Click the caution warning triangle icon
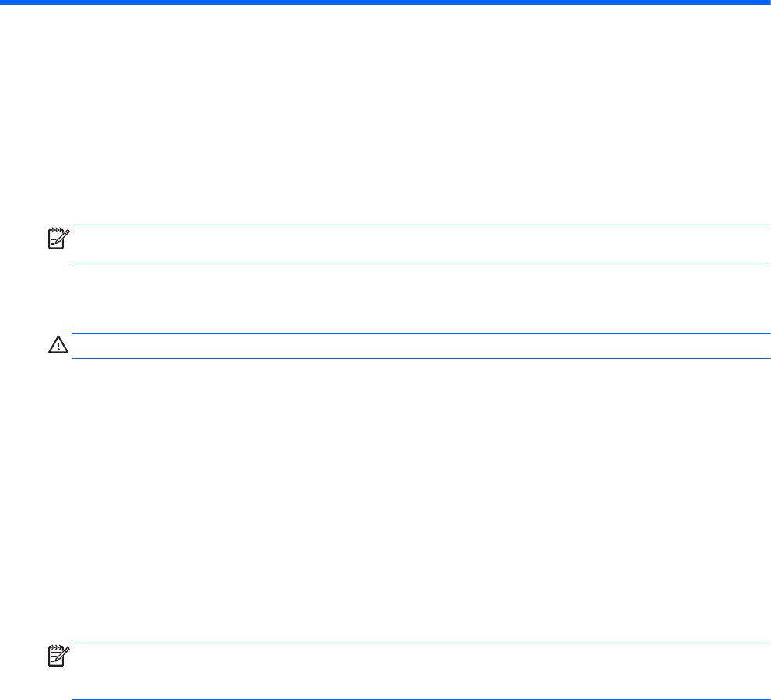771x700 pixels. (x=59, y=346)
